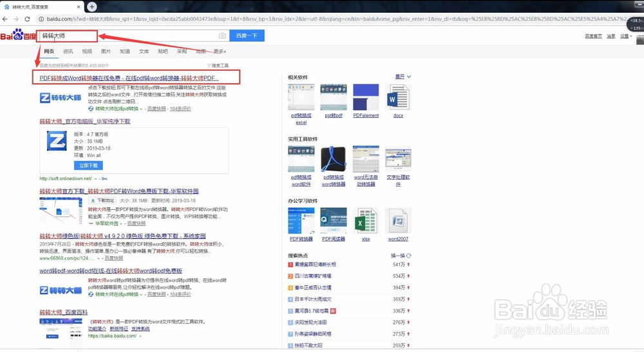This screenshot has height=352, width=644.
Task: Click the blue Z software icon in 华军 result
Action: [x=57, y=142]
